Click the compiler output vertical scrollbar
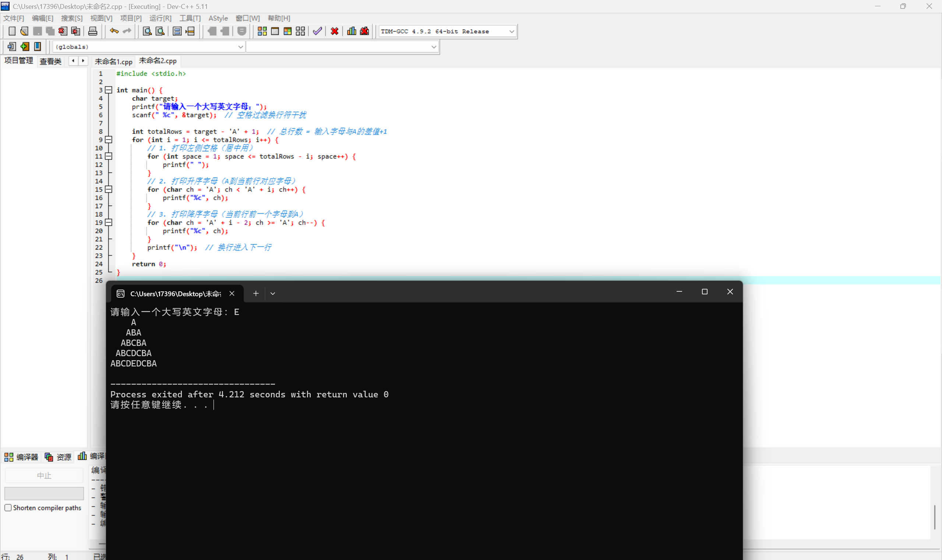Image resolution: width=942 pixels, height=560 pixels. [x=935, y=517]
